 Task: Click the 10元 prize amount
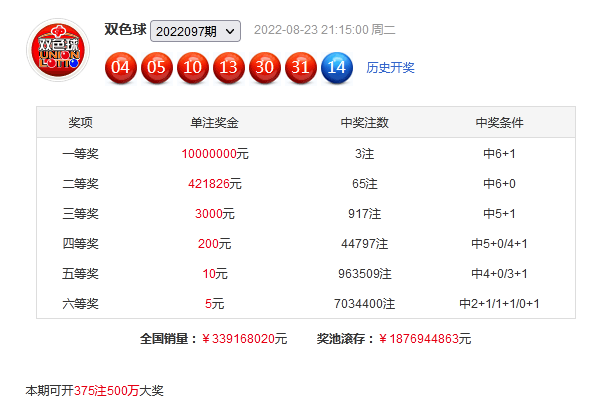tap(215, 274)
